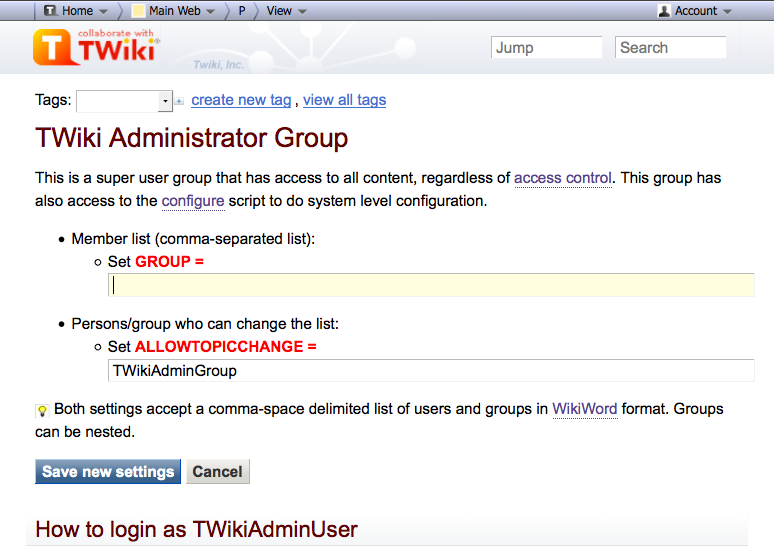Viewport: 774px width, 557px height.
Task: Focus the Jump text box
Action: pos(546,47)
